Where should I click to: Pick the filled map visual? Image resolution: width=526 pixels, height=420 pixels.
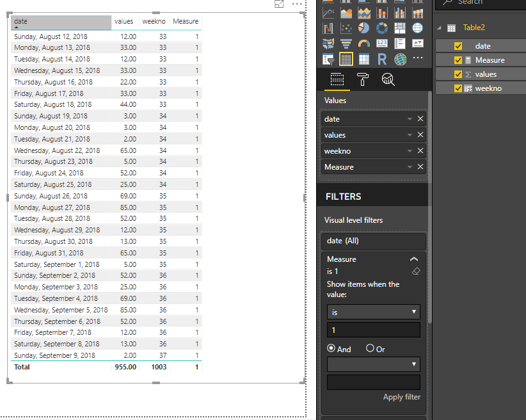(x=328, y=44)
